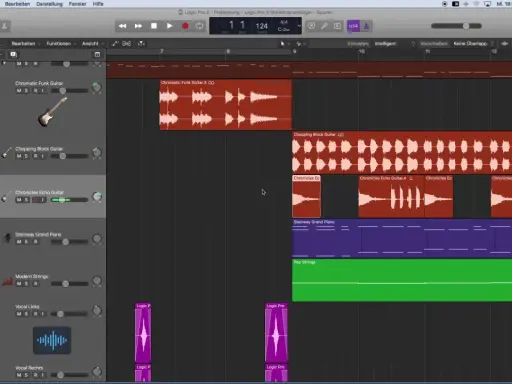Click bar 8 on the timeline ruler
This screenshot has height=384, width=512.
(x=228, y=52)
